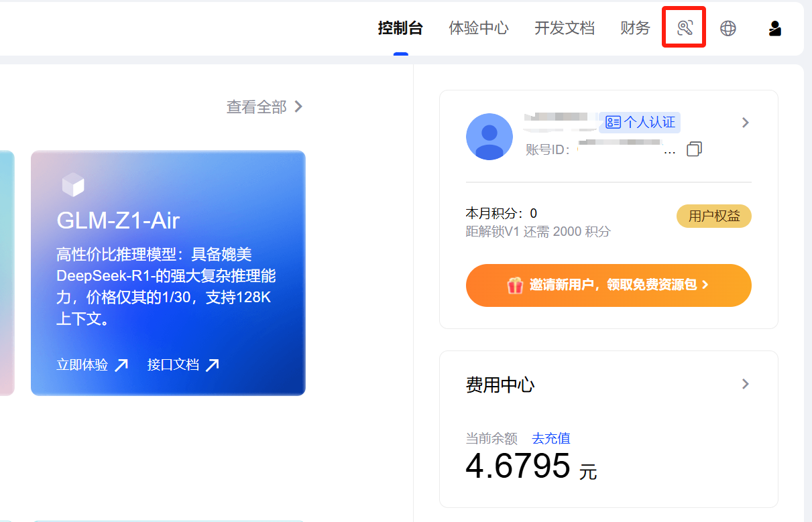
Task: Click GLM-Z1-Air card description text
Action: (166, 286)
